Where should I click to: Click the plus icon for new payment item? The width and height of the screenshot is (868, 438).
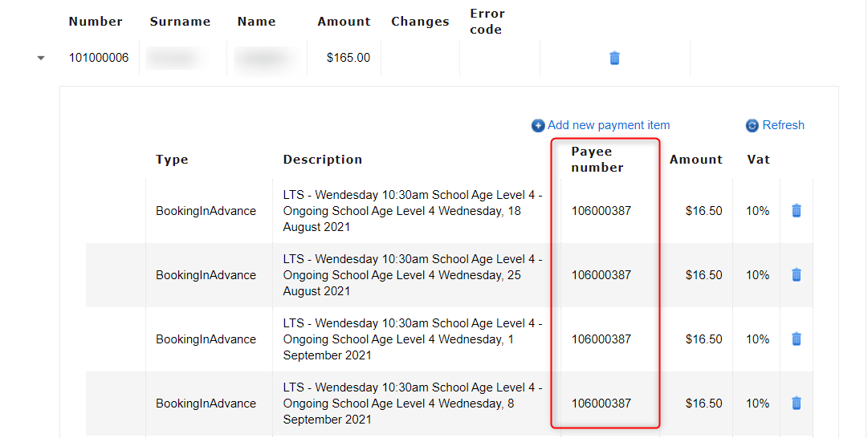point(538,126)
